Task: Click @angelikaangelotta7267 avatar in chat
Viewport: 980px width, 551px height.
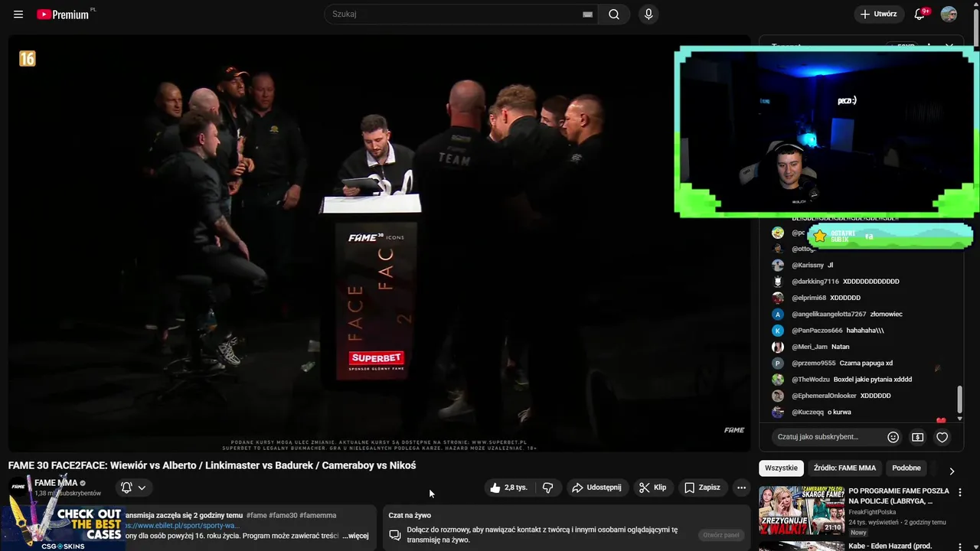Action: (x=778, y=315)
